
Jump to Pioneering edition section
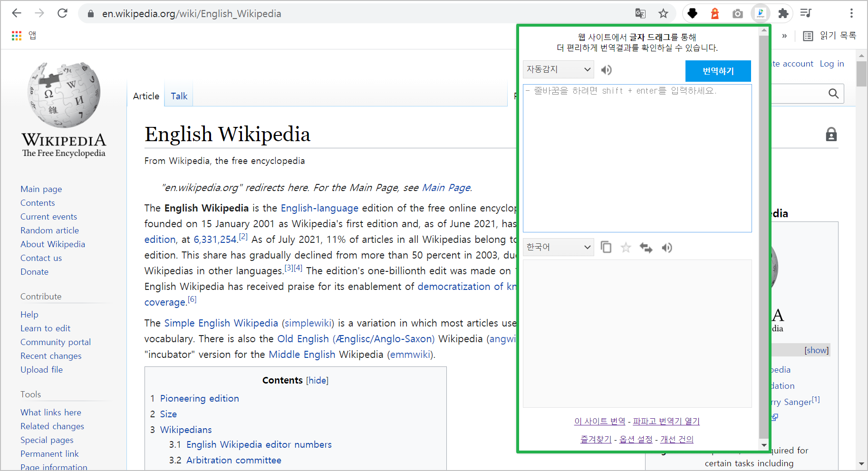pos(199,398)
